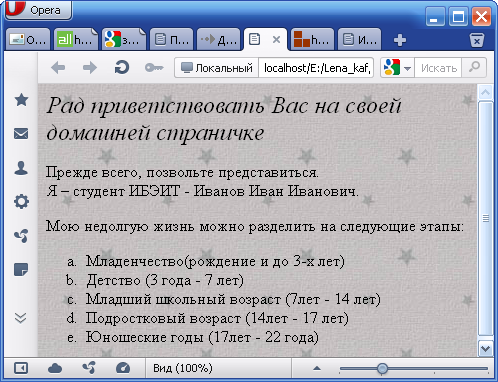Open the Вид (100%) zoom menu
Screen dimensions: 498x382
(x=183, y=368)
